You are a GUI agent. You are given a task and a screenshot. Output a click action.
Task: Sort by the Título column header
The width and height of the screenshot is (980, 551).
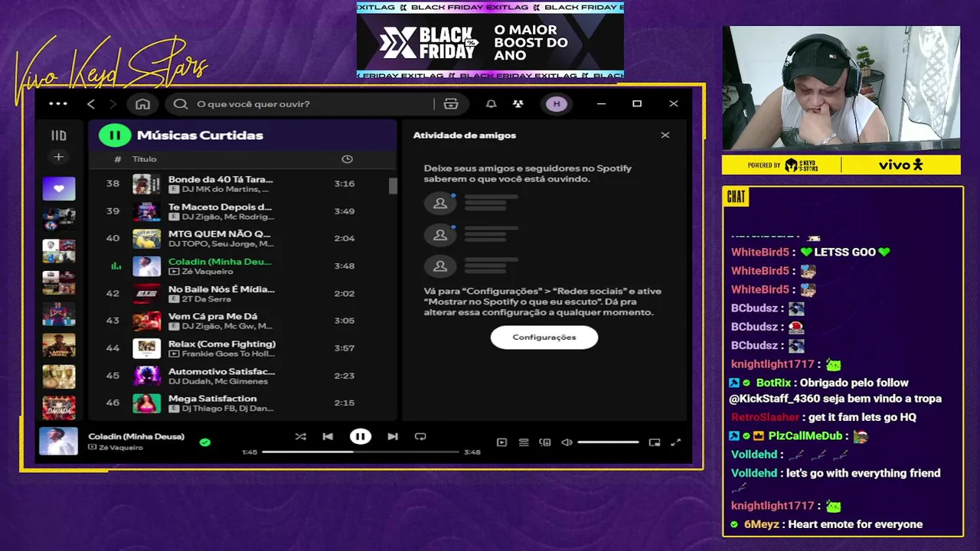(144, 159)
